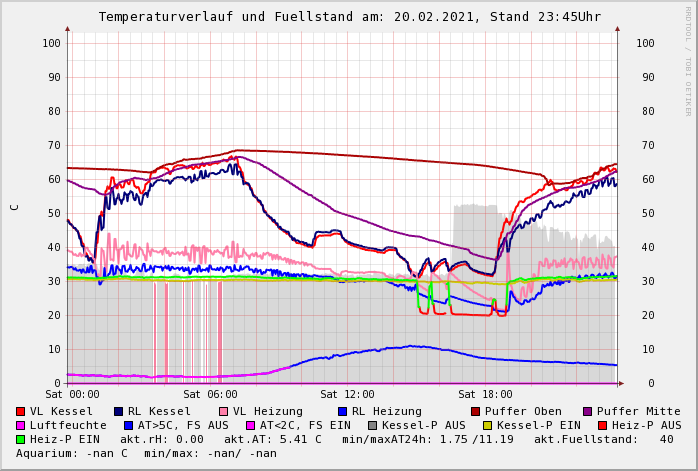Click the 'Sat 06:00' time axis label
The width and height of the screenshot is (698, 471).
point(210,395)
